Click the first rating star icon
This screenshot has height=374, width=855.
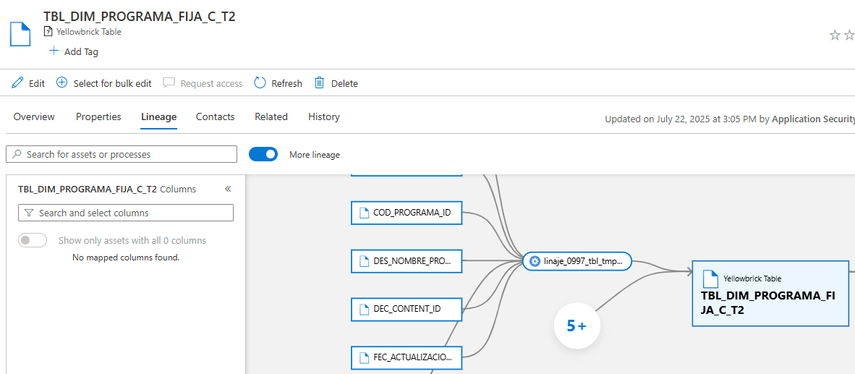835,35
